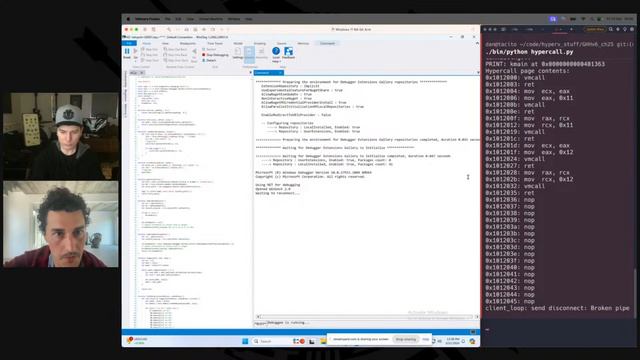The height and width of the screenshot is (360, 640).
Task: Click the 'client_loop: send disconnect' terminal line
Action: point(557,308)
